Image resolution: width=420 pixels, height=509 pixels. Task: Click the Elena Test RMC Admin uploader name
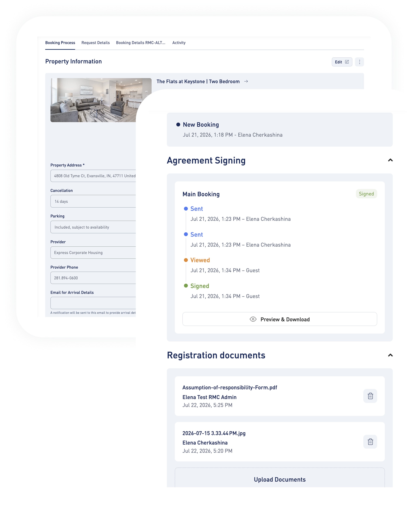tap(209, 397)
